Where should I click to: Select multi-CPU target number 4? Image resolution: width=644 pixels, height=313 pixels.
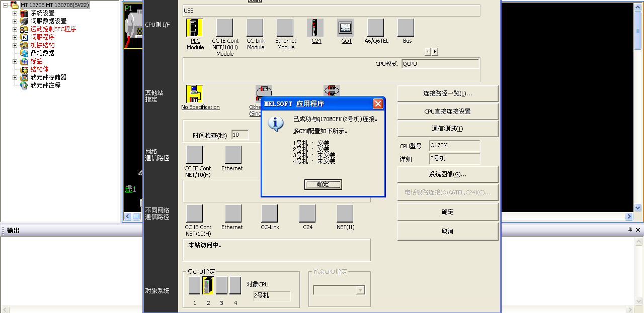point(235,285)
